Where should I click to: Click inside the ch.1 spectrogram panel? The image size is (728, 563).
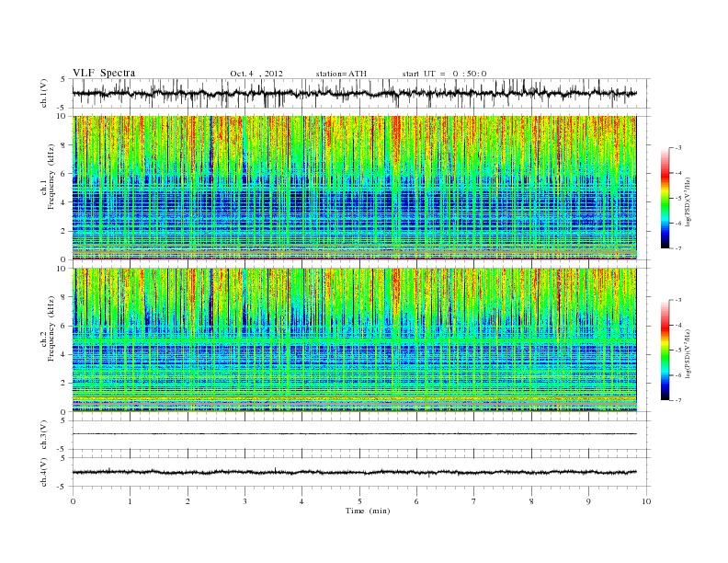[x=355, y=188]
